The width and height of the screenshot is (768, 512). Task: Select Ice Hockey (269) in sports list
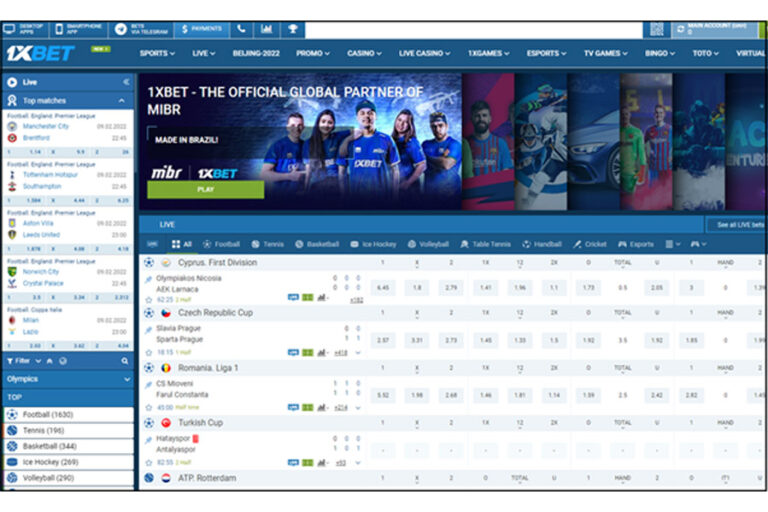coord(68,462)
